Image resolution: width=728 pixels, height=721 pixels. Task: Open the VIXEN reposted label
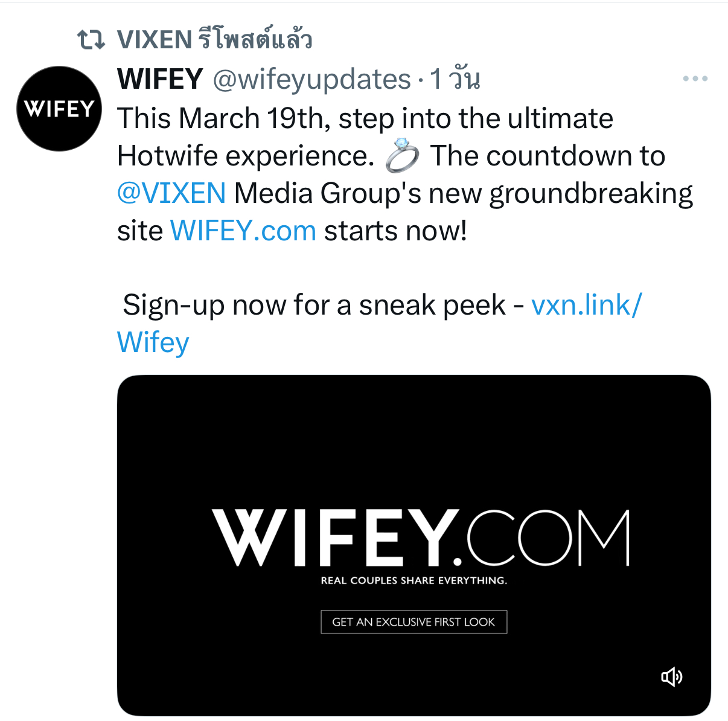pos(214,40)
